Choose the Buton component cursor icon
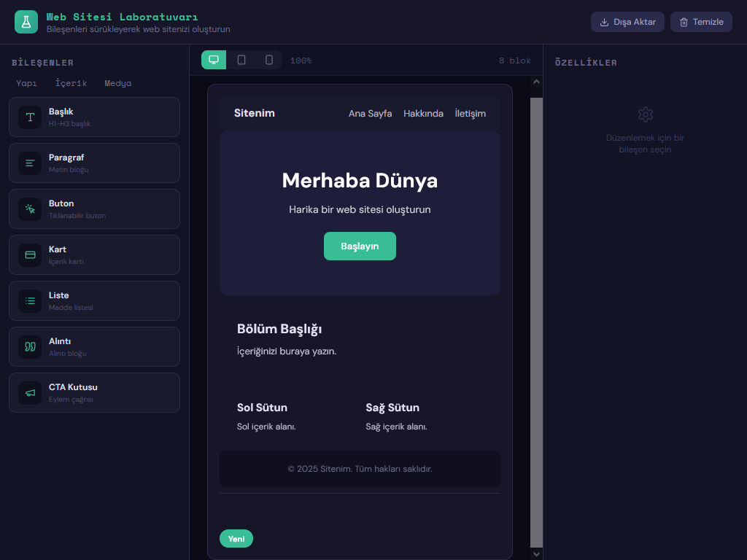The height and width of the screenshot is (560, 747). pos(30,209)
